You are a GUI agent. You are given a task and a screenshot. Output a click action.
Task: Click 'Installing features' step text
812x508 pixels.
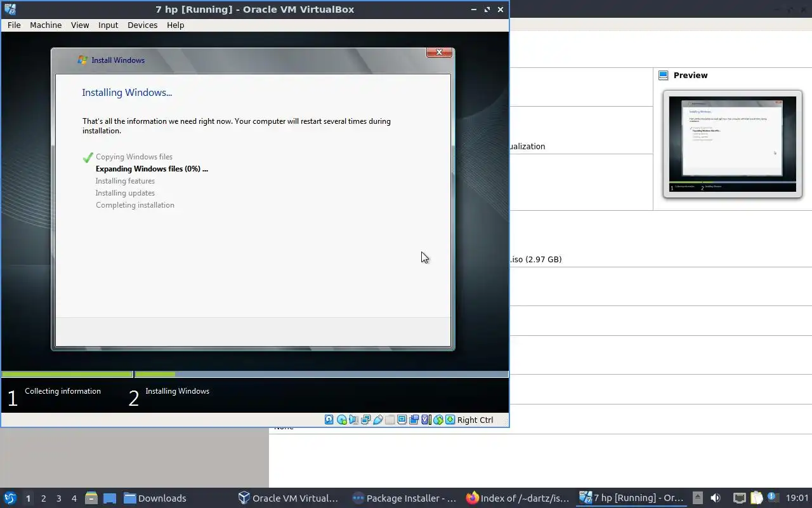click(125, 181)
